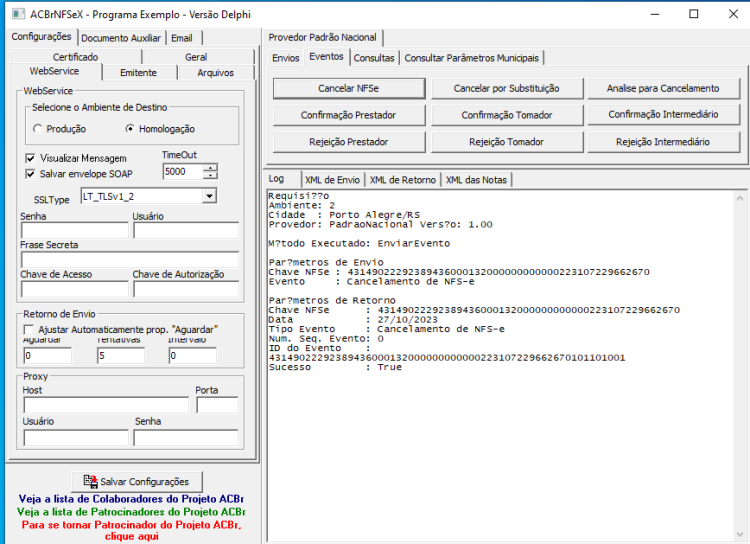Maximize the ACBrNFSeX window
This screenshot has height=544, width=750.
694,14
